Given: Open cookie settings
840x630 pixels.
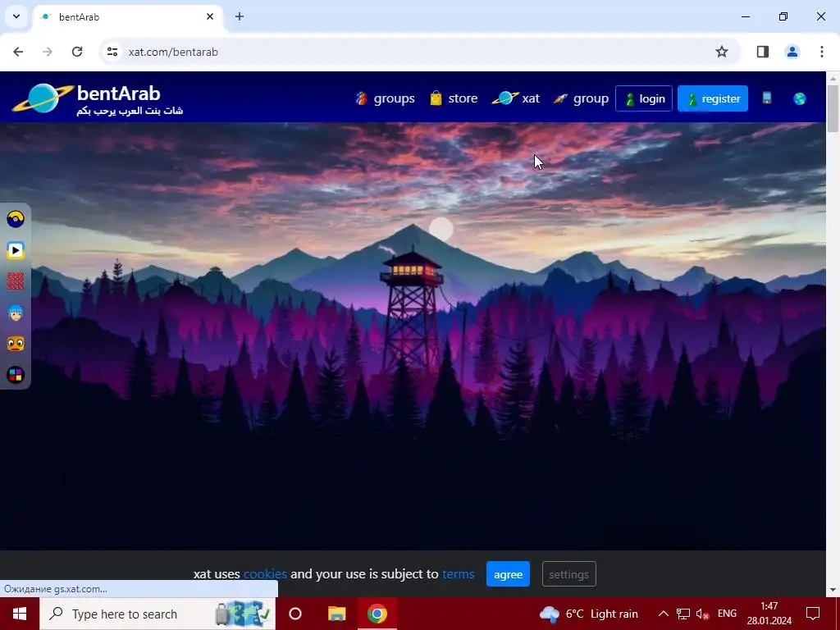Looking at the screenshot, I should coord(569,574).
